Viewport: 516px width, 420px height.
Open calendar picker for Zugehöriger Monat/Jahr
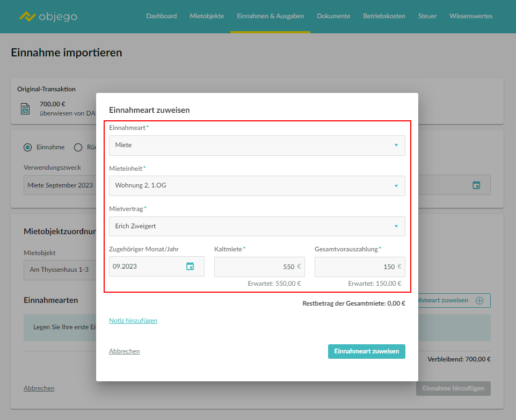point(190,266)
